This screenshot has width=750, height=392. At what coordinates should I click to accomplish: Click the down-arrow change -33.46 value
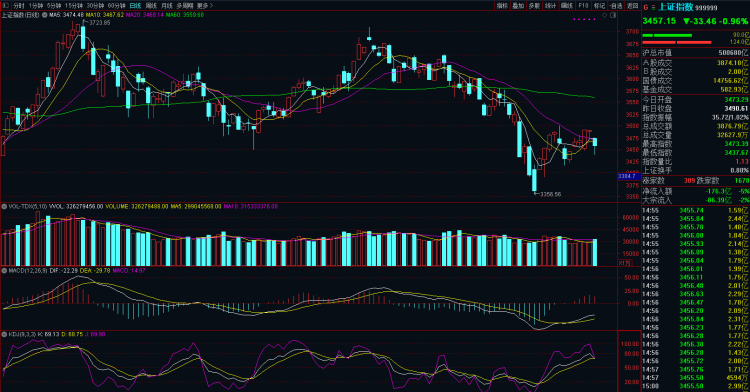click(700, 21)
